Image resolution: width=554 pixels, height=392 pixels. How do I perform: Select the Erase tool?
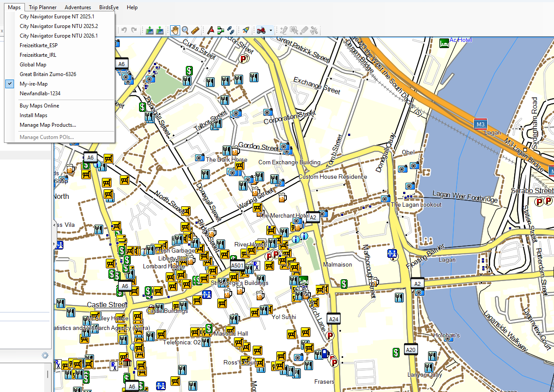[x=304, y=30]
